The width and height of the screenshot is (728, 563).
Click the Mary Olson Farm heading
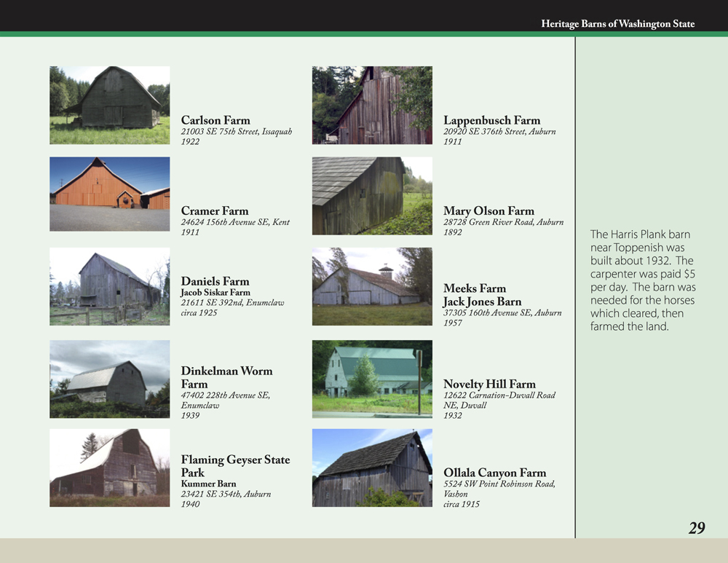click(488, 211)
